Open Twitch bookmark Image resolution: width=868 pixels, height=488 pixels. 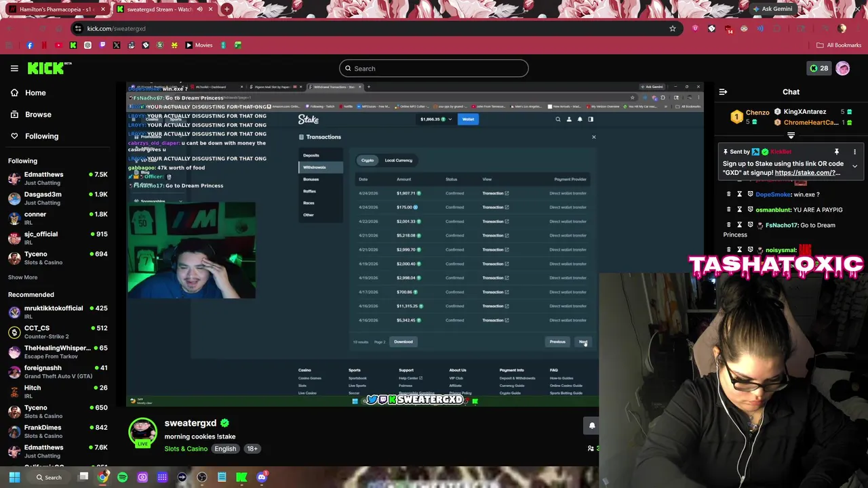102,45
